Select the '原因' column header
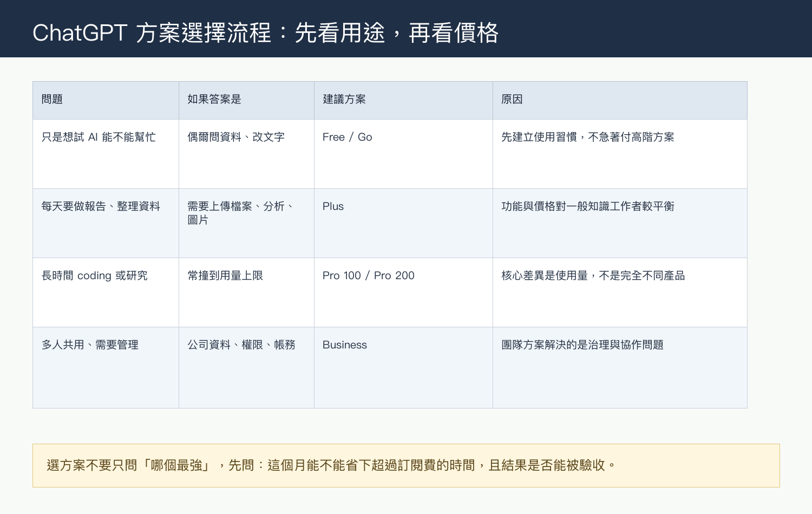Viewport: 812px width, 514px height. (620, 100)
